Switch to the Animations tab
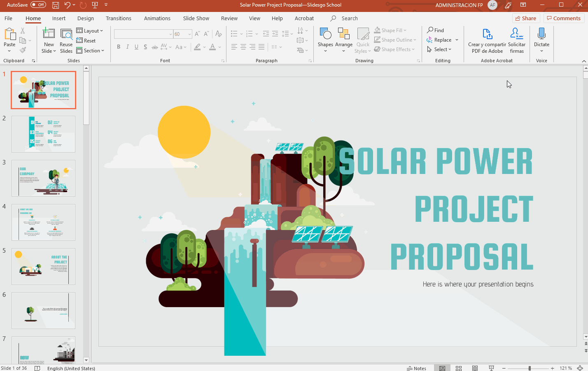This screenshot has height=371, width=588. 157,19
